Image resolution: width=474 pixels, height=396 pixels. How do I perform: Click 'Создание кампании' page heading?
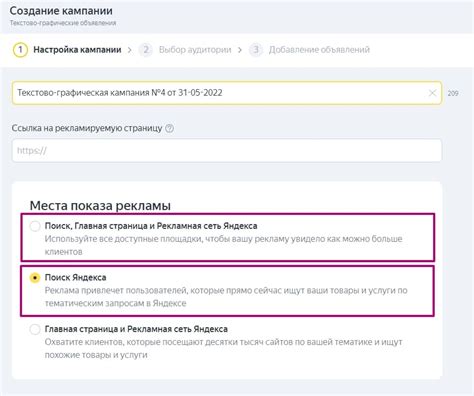coord(61,11)
